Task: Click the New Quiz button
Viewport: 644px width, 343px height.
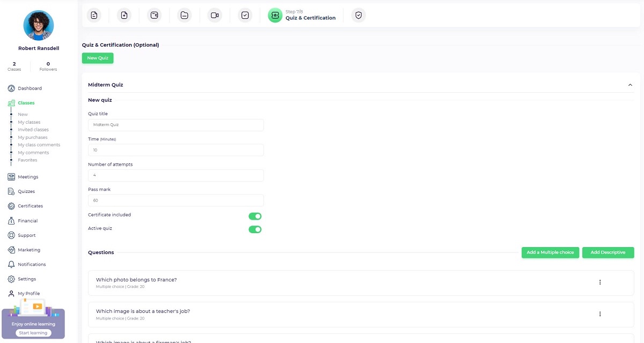Action: point(98,58)
